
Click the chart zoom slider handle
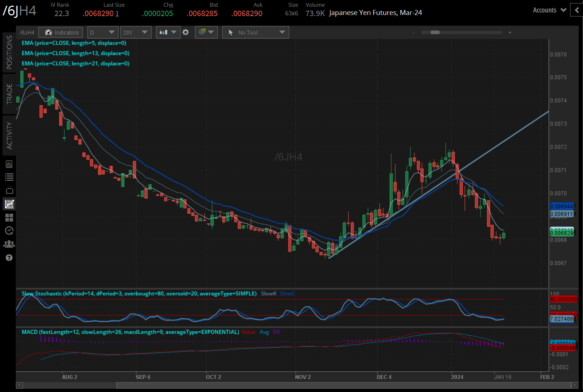(435, 33)
